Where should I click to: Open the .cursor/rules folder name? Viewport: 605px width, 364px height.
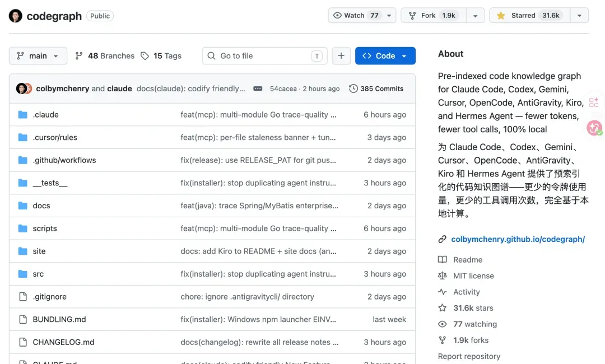[55, 137]
